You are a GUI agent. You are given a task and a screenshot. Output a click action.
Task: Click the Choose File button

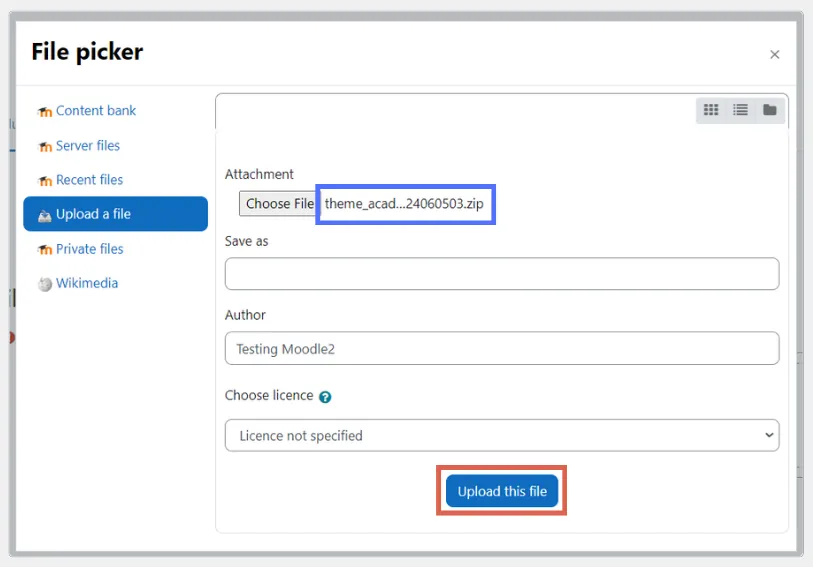click(x=278, y=204)
